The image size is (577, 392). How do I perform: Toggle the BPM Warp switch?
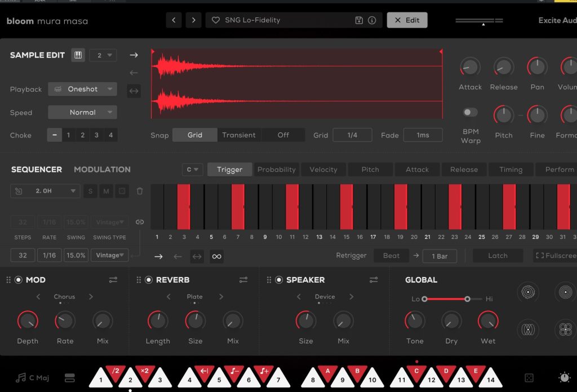tap(470, 113)
